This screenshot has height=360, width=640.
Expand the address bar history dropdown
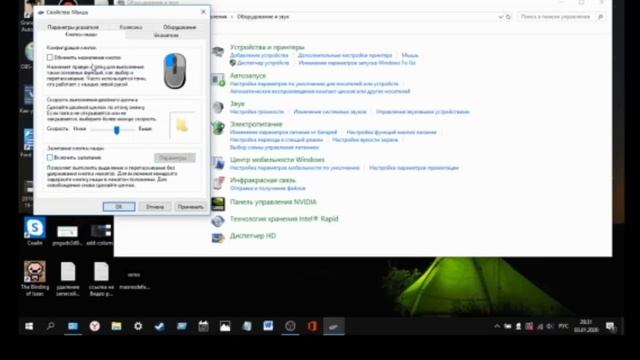[x=500, y=17]
